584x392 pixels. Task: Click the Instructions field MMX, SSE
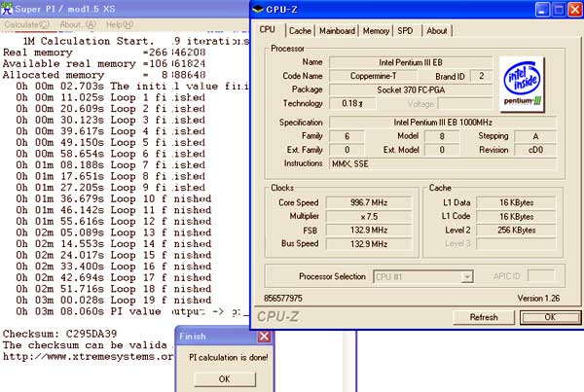[x=443, y=163]
